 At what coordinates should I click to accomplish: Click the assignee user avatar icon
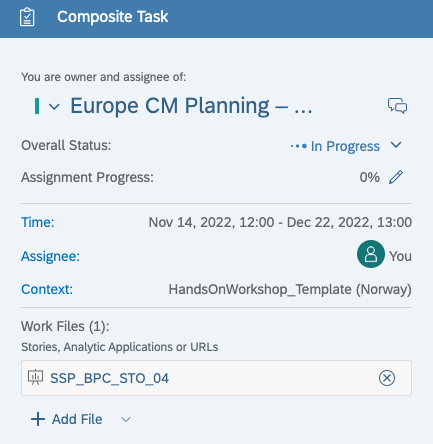coord(371,254)
